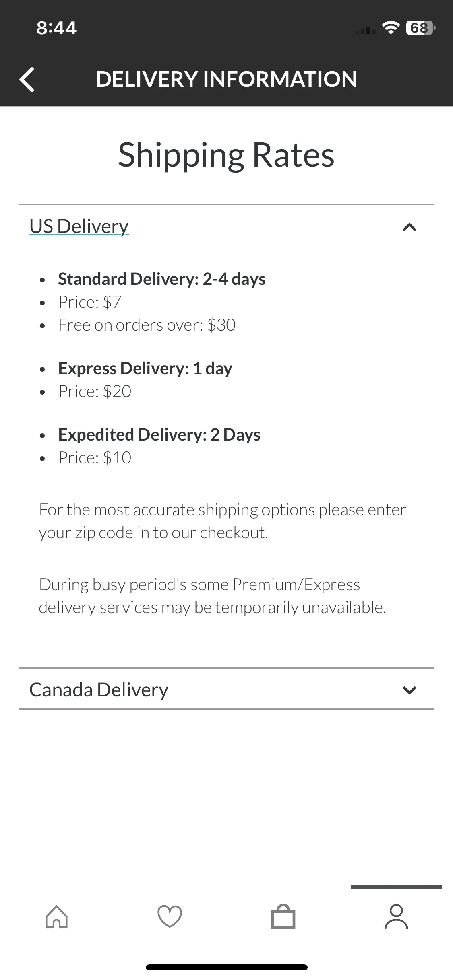Open the wishlist heart icon
The image size is (453, 980).
[x=170, y=917]
